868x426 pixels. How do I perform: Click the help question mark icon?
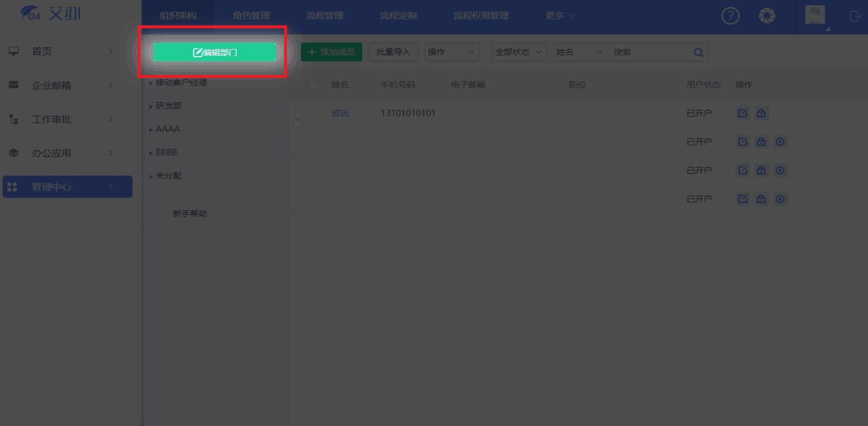tap(731, 16)
